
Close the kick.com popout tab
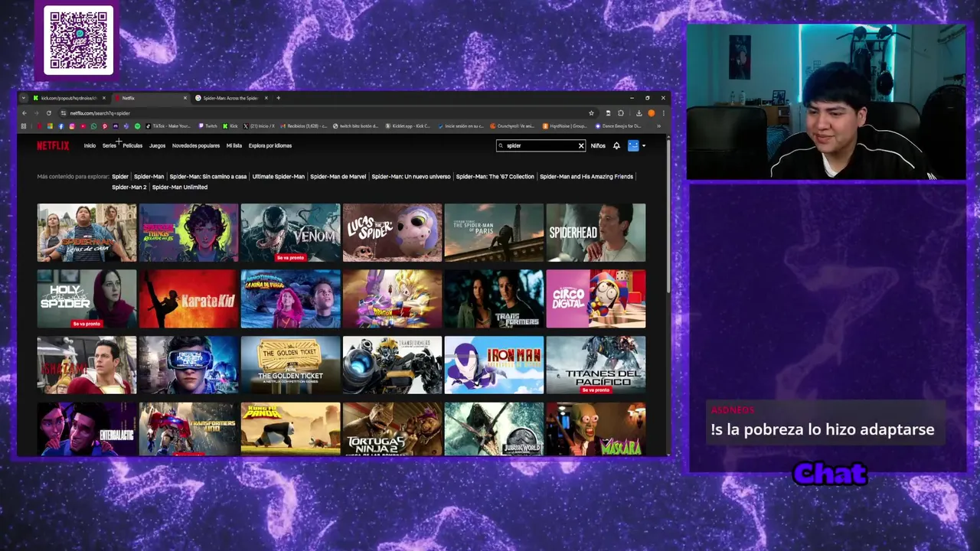click(104, 98)
